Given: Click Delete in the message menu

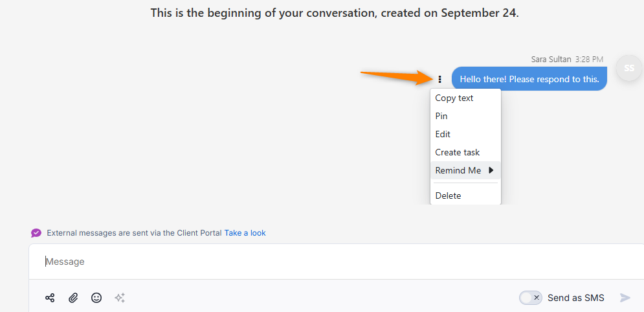Looking at the screenshot, I should tap(448, 195).
